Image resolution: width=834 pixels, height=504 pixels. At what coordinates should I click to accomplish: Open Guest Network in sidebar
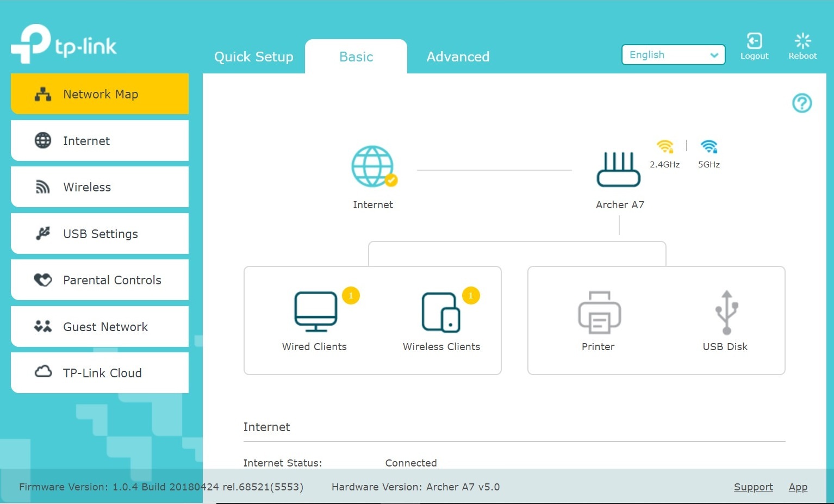(99, 326)
